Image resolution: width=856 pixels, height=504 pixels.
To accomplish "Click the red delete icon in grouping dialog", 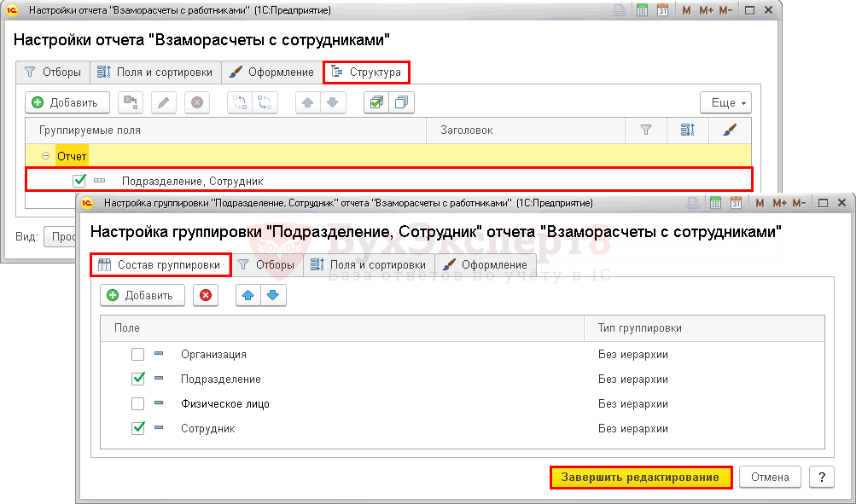I will pyautogui.click(x=206, y=295).
